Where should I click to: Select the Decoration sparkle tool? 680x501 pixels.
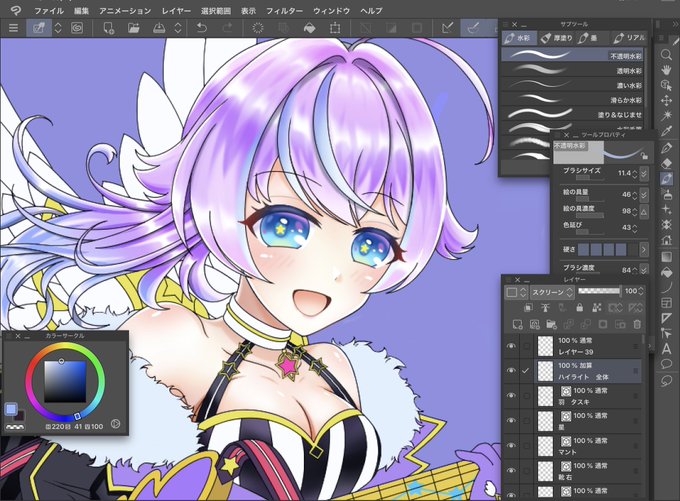click(x=667, y=209)
